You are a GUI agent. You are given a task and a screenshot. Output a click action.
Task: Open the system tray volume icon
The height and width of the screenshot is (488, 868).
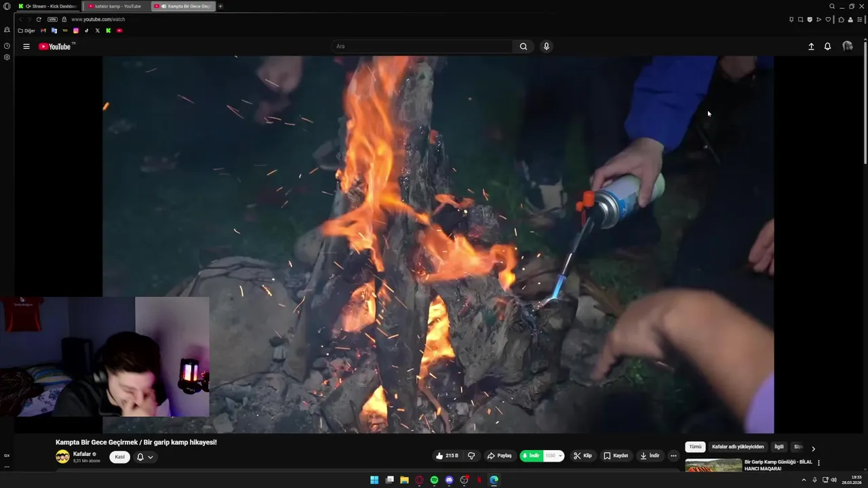coord(833,480)
